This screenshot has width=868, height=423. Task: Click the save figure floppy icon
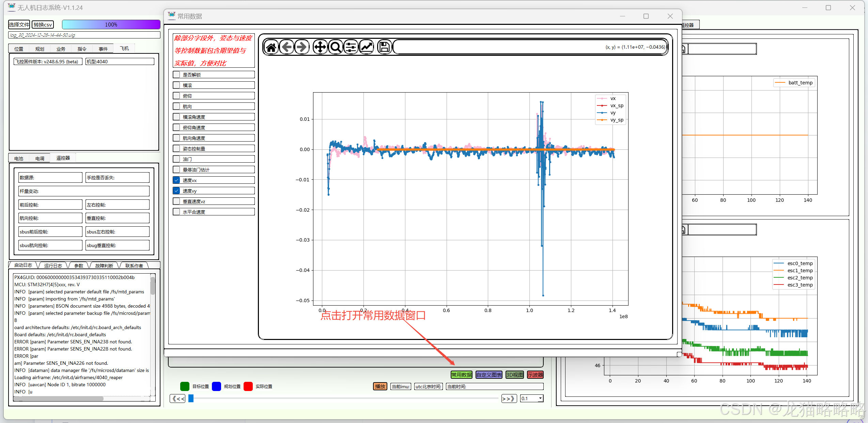click(384, 47)
